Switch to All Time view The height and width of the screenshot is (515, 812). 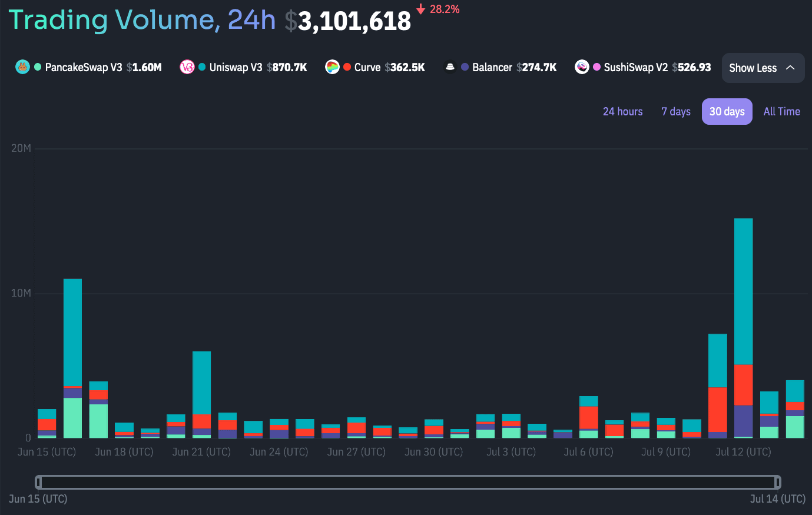(781, 111)
